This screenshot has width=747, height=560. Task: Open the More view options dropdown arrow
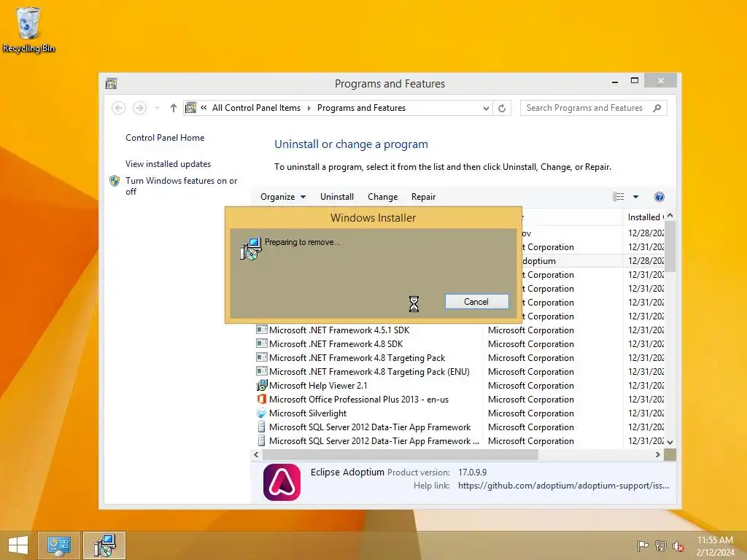635,197
